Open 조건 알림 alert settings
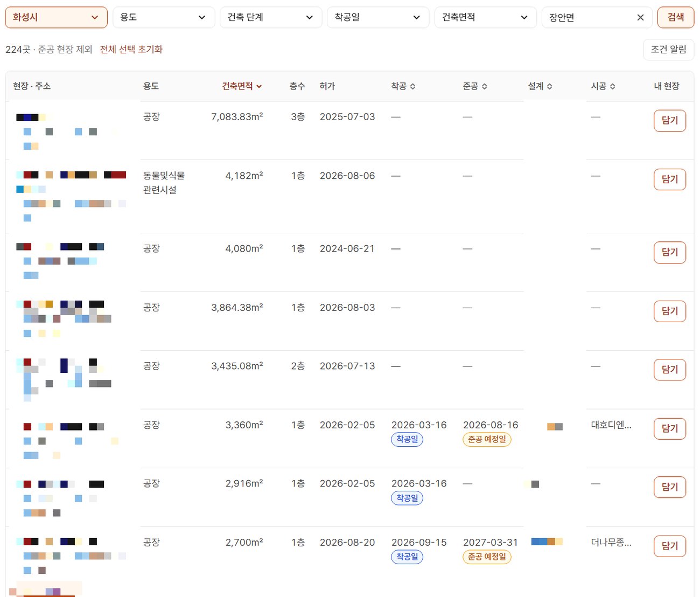 pyautogui.click(x=669, y=50)
